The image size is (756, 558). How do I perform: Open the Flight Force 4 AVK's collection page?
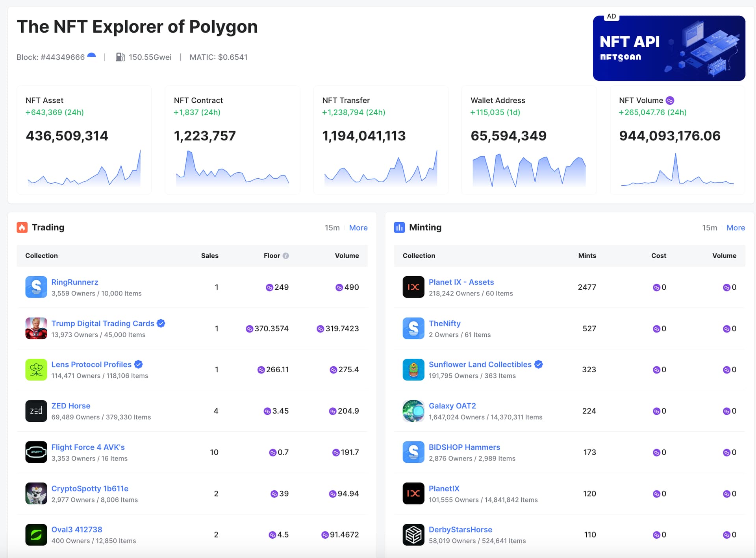[87, 447]
